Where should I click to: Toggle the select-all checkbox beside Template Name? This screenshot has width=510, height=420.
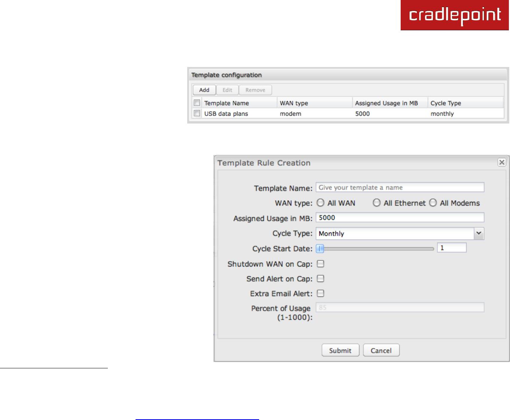(x=197, y=103)
